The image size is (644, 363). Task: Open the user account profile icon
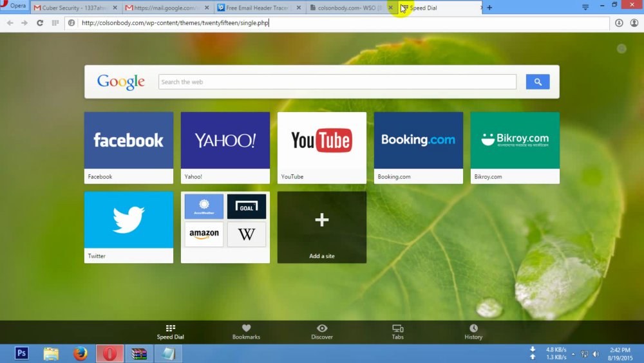634,23
